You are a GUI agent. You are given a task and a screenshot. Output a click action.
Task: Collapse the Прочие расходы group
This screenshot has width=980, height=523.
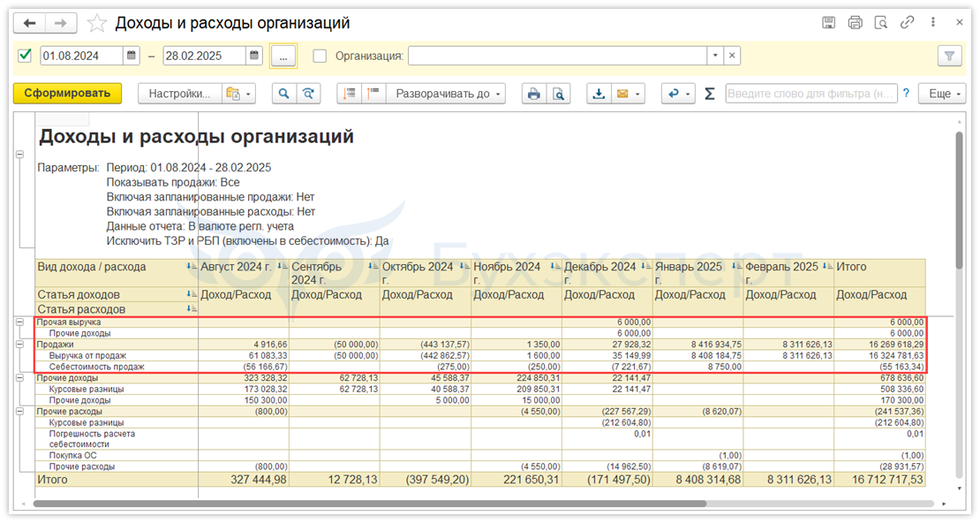[x=19, y=411]
